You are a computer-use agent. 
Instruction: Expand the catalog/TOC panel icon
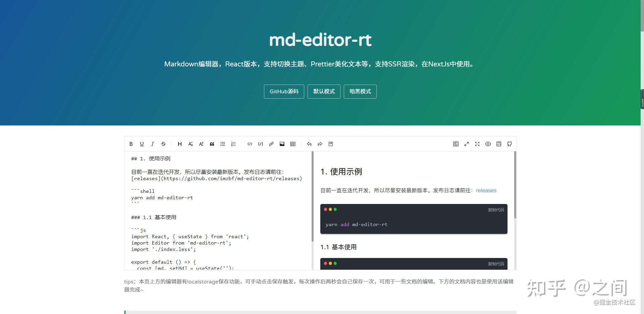pyautogui.click(x=456, y=144)
